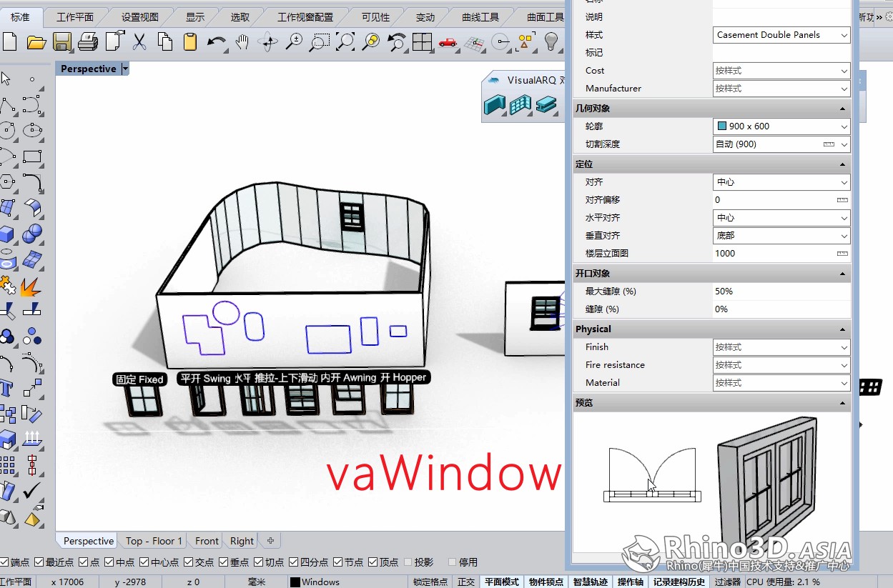This screenshot has height=588, width=893.
Task: Switch to the Front viewport tab
Action: point(207,541)
